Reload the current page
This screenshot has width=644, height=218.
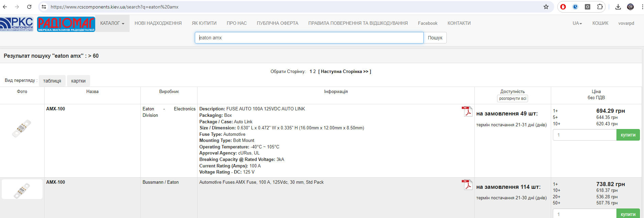(29, 7)
